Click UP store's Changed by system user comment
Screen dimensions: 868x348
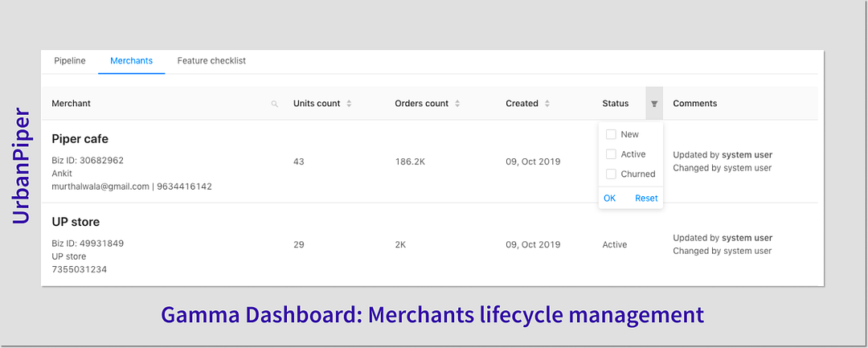(722, 251)
